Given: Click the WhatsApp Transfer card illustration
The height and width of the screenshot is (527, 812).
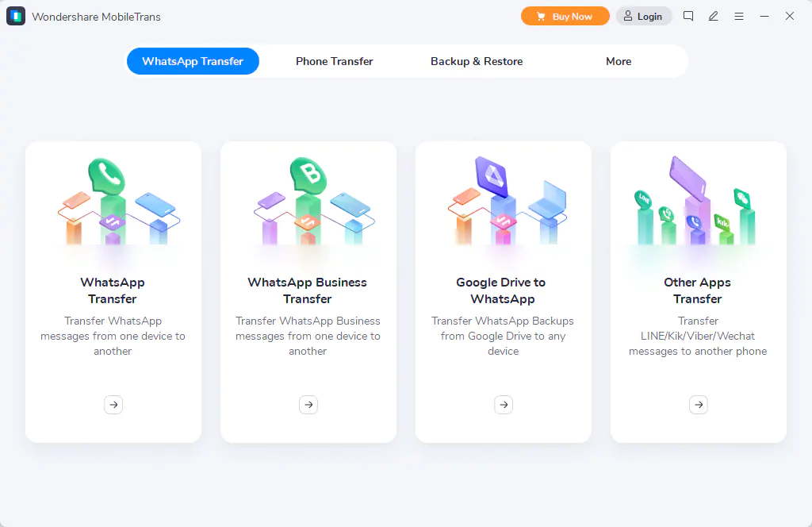Looking at the screenshot, I should coord(113,203).
